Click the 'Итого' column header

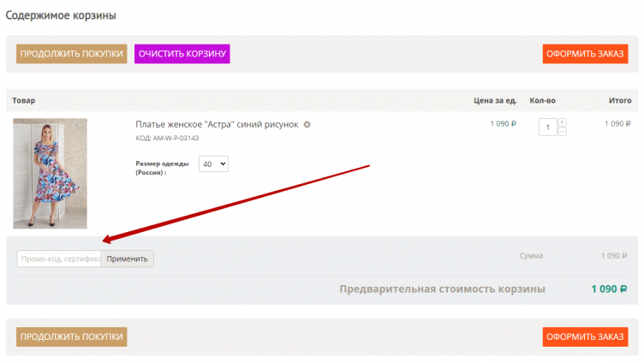pos(620,101)
